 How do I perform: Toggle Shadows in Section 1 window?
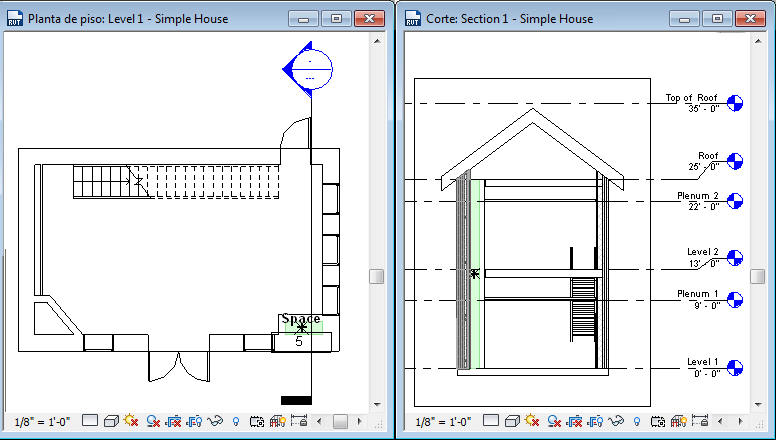coord(554,421)
